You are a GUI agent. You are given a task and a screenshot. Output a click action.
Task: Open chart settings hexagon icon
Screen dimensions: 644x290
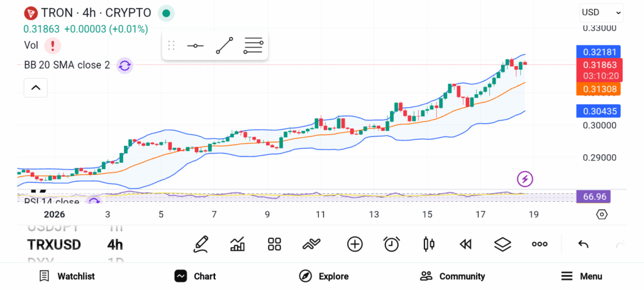pos(602,215)
